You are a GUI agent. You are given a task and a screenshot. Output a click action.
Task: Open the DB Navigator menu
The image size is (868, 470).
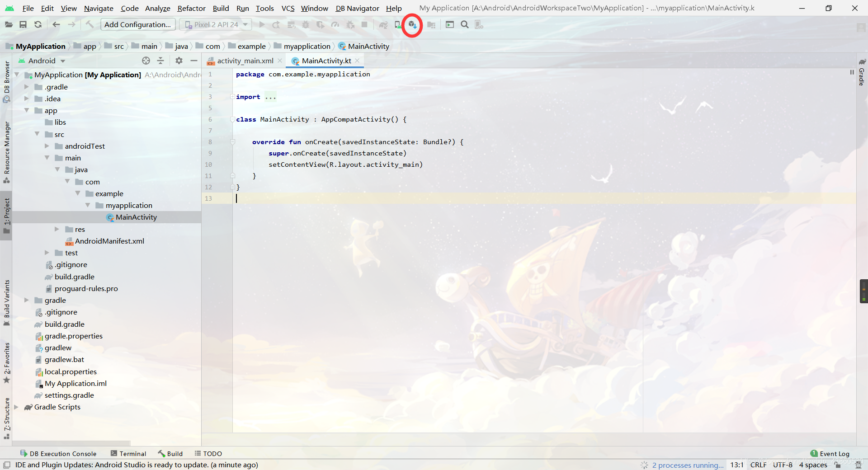(x=357, y=8)
